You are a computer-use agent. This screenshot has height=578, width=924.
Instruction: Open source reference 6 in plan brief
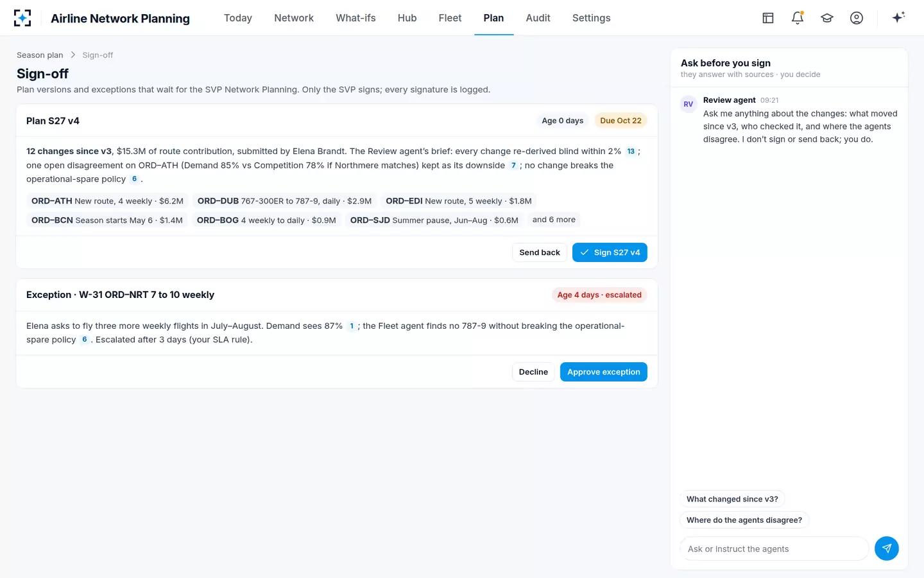[x=134, y=179]
